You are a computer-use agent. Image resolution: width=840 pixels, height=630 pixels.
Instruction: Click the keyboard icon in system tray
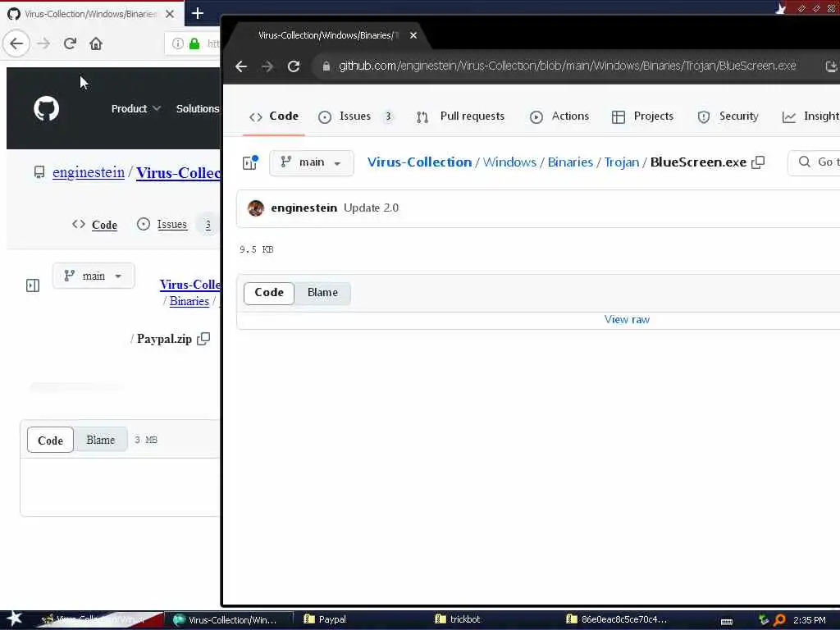coord(727,621)
